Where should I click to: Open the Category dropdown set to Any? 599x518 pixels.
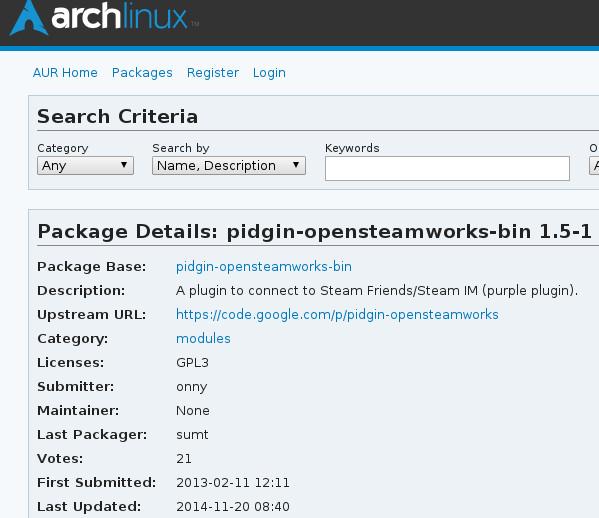pyautogui.click(x=85, y=165)
